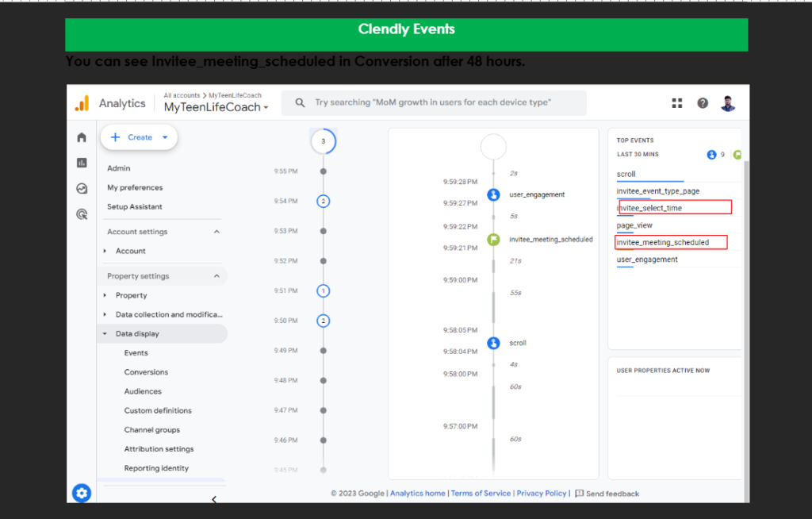Open Events under Data display
This screenshot has width=812, height=519.
pos(136,352)
